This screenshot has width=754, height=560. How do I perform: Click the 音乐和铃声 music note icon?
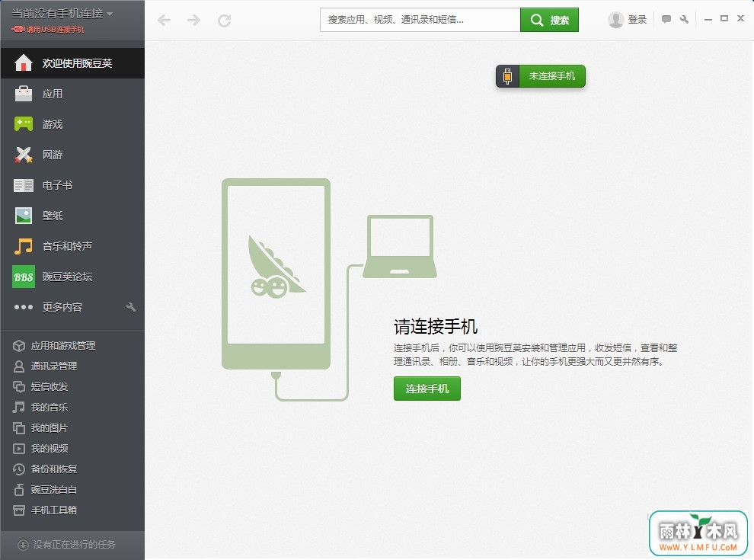tap(23, 246)
